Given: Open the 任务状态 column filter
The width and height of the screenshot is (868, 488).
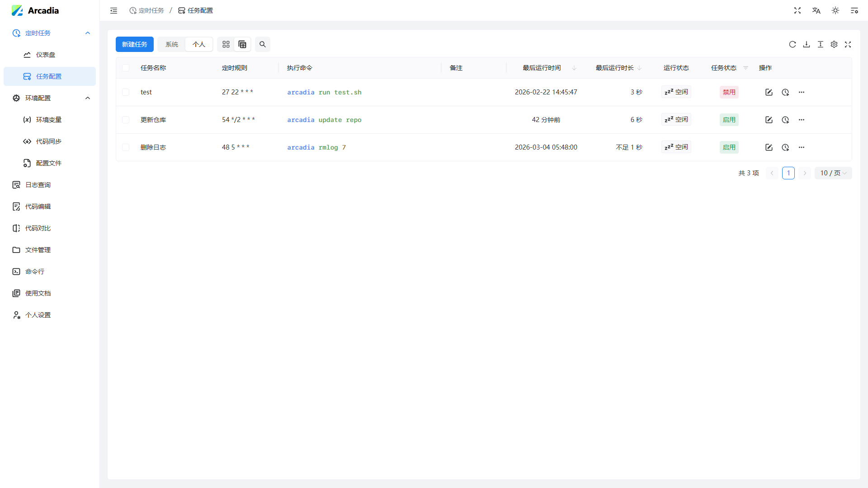Looking at the screenshot, I should (x=745, y=68).
